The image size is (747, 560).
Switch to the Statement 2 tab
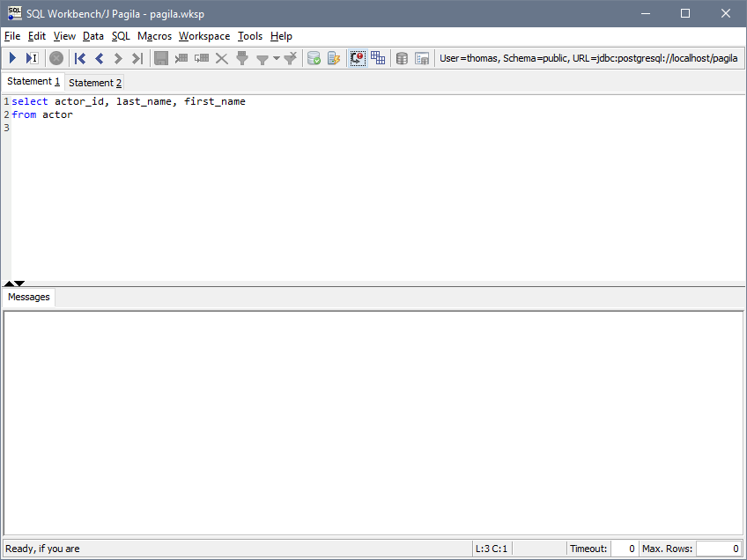tap(95, 83)
